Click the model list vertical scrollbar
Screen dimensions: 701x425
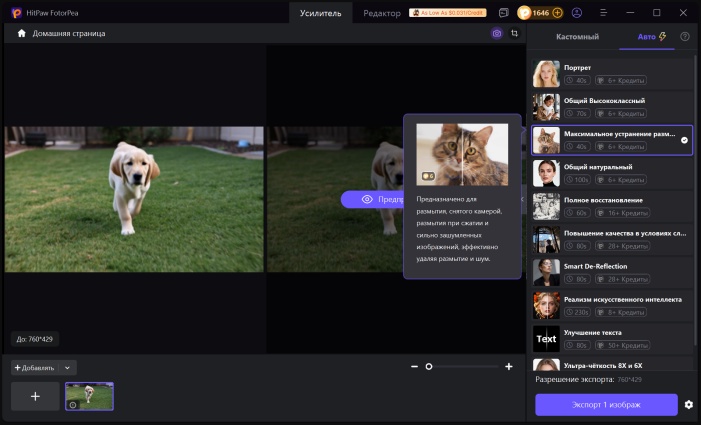tap(695, 201)
